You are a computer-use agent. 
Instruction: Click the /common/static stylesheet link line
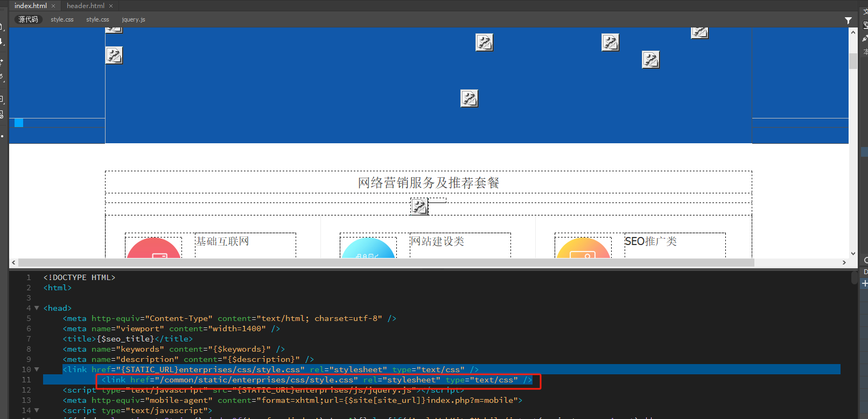click(317, 380)
